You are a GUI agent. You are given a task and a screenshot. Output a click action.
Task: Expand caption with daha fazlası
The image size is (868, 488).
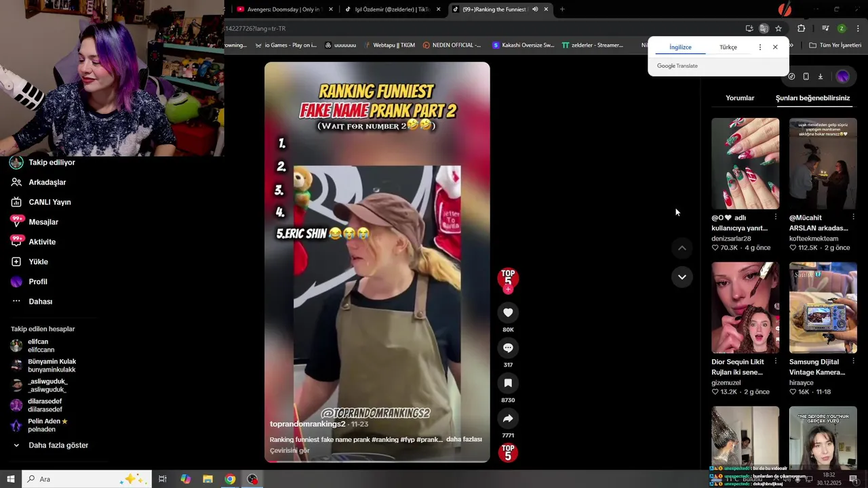pyautogui.click(x=464, y=439)
